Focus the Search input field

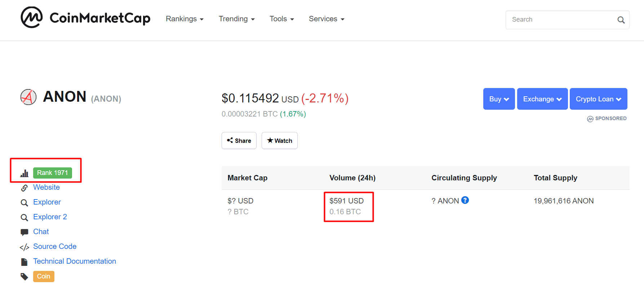(x=560, y=20)
